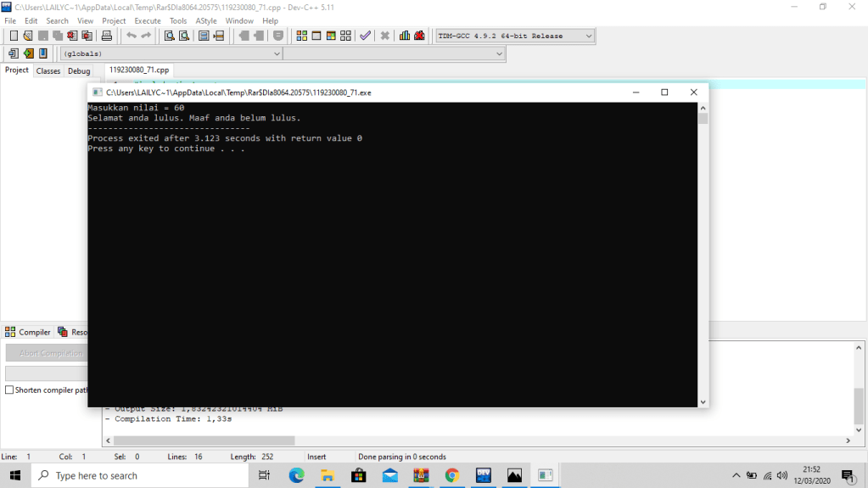Click the Find magnifier icon

point(169,36)
